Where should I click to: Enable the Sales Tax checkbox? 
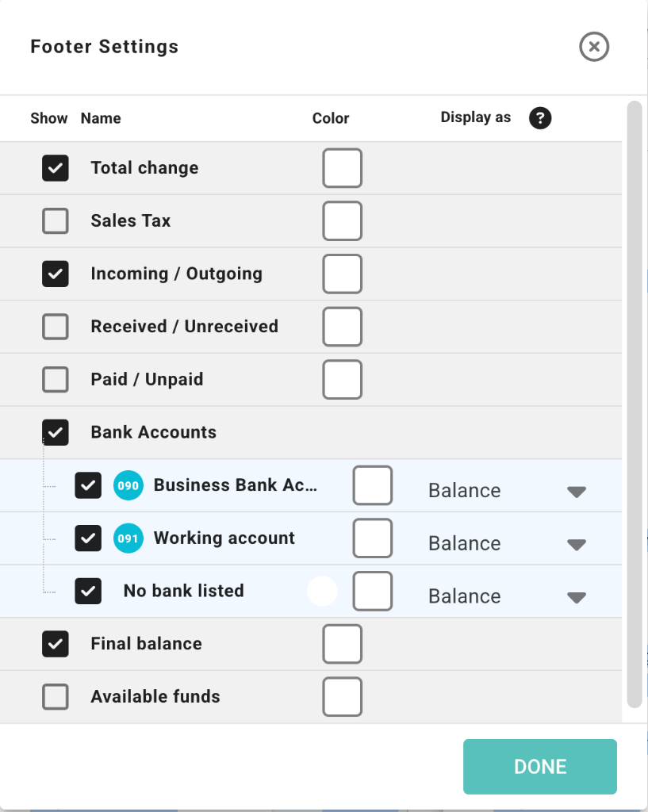point(56,221)
